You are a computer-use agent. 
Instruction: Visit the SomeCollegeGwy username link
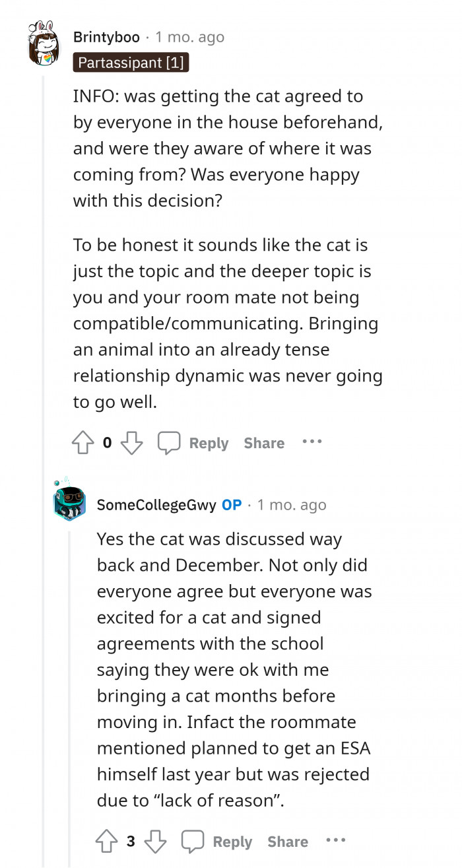156,505
